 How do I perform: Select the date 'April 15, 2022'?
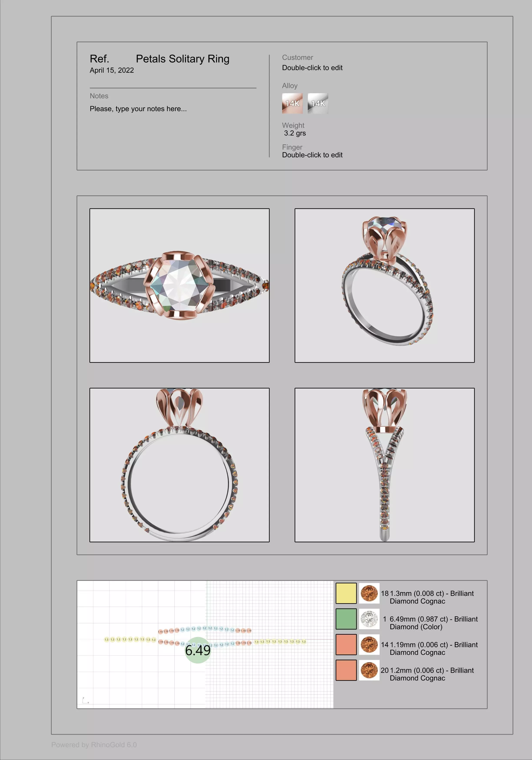(112, 70)
